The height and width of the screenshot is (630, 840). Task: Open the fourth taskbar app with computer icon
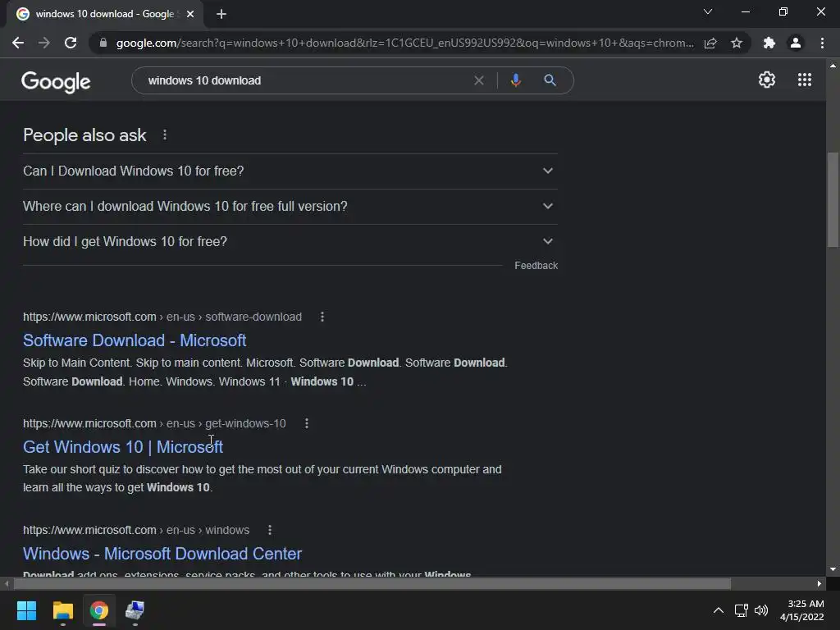click(x=135, y=610)
